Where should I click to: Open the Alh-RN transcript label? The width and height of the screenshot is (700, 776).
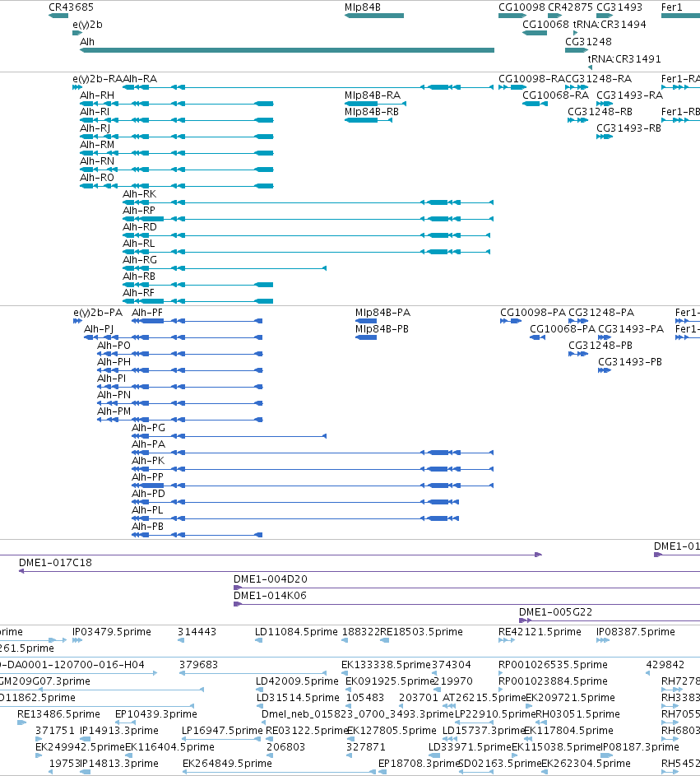pyautogui.click(x=97, y=161)
